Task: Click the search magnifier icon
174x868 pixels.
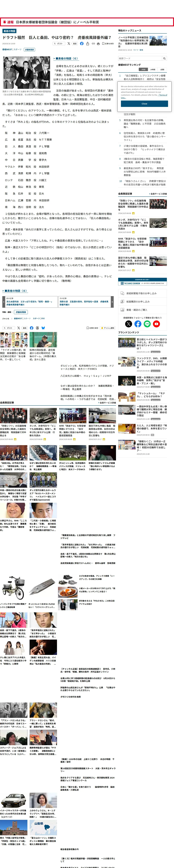Action: click(x=165, y=58)
